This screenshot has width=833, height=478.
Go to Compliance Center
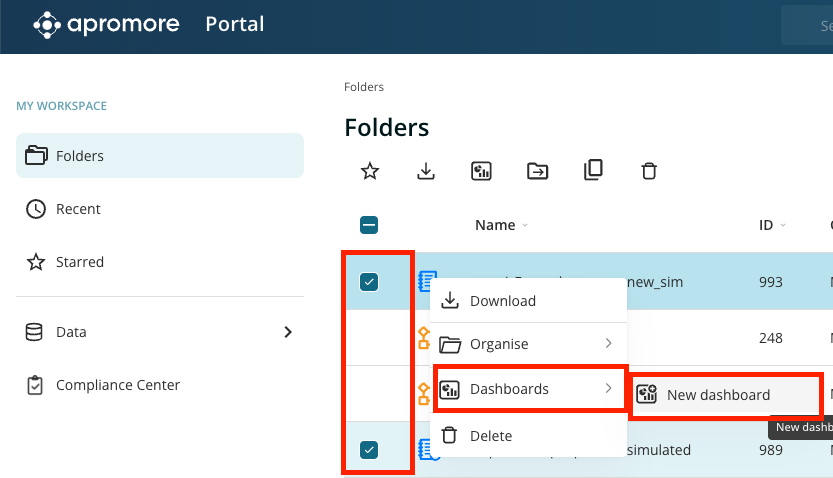click(x=118, y=385)
